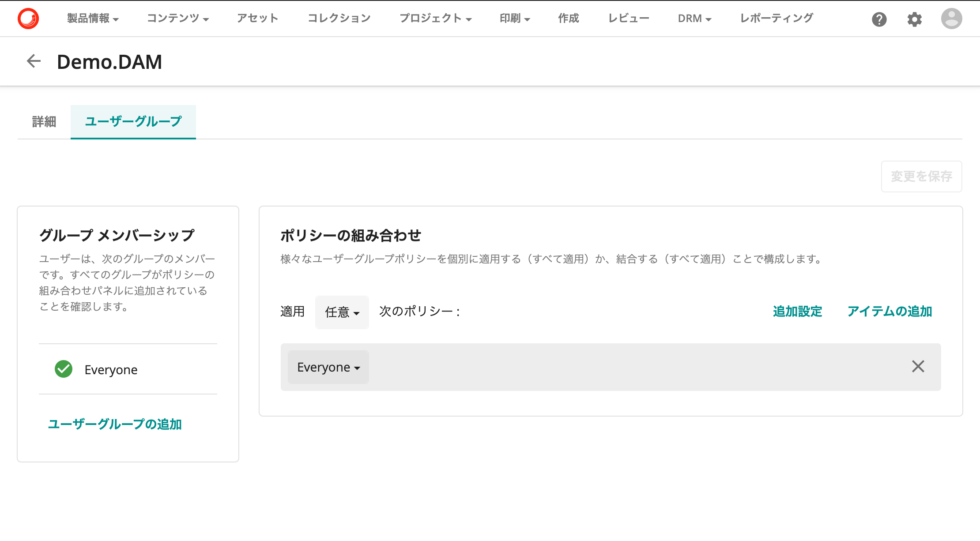Go to アセット in the navigation

click(258, 19)
